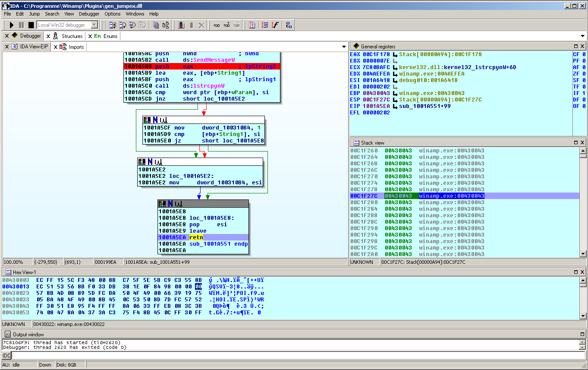The width and height of the screenshot is (588, 370).
Task: Select stack row 00C1F27C
Action: click(x=465, y=196)
